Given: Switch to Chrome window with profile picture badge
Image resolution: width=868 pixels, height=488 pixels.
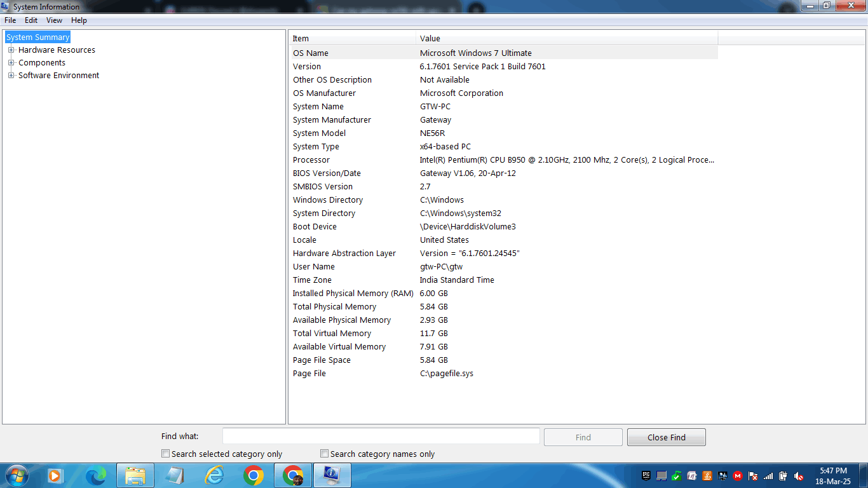Looking at the screenshot, I should (293, 475).
